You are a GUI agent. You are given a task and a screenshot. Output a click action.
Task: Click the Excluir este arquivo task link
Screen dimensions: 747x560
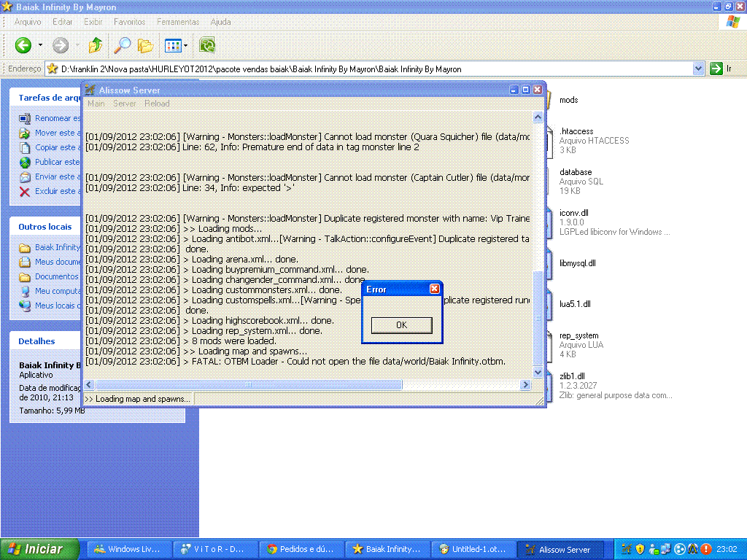pos(50,191)
